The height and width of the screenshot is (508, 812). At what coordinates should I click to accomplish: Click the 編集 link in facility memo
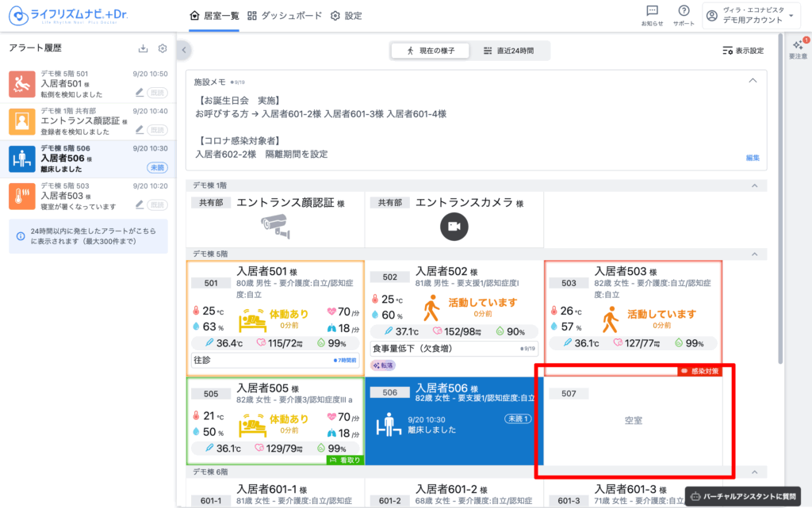(x=752, y=158)
